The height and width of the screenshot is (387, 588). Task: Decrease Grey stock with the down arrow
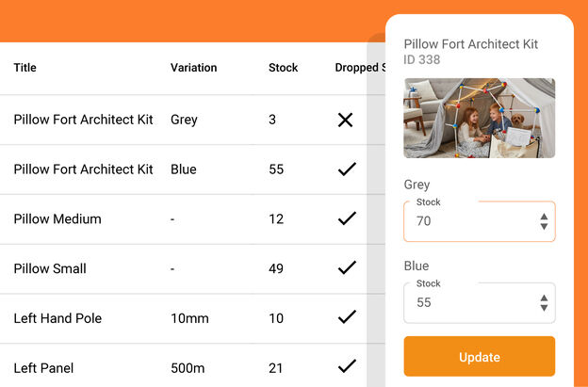click(x=544, y=227)
